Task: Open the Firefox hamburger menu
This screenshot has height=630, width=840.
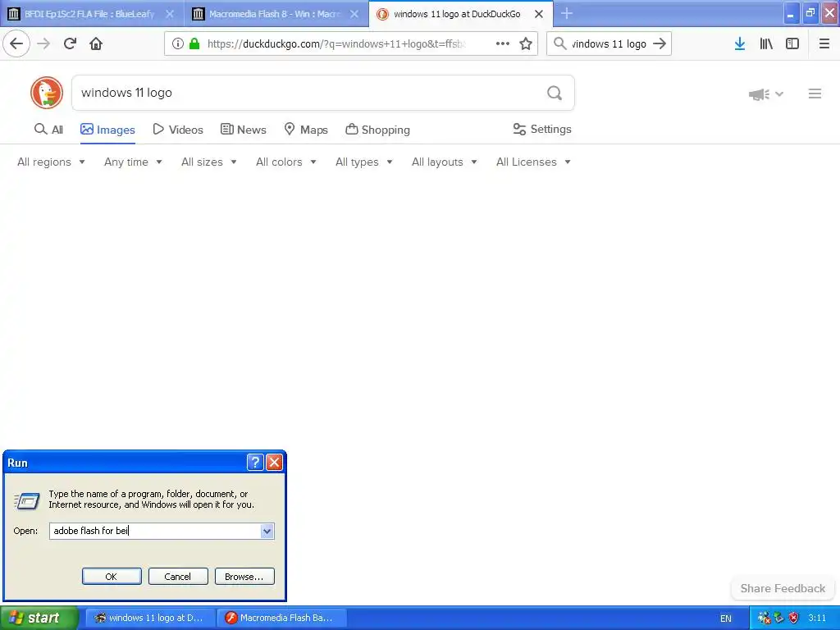Action: (824, 44)
